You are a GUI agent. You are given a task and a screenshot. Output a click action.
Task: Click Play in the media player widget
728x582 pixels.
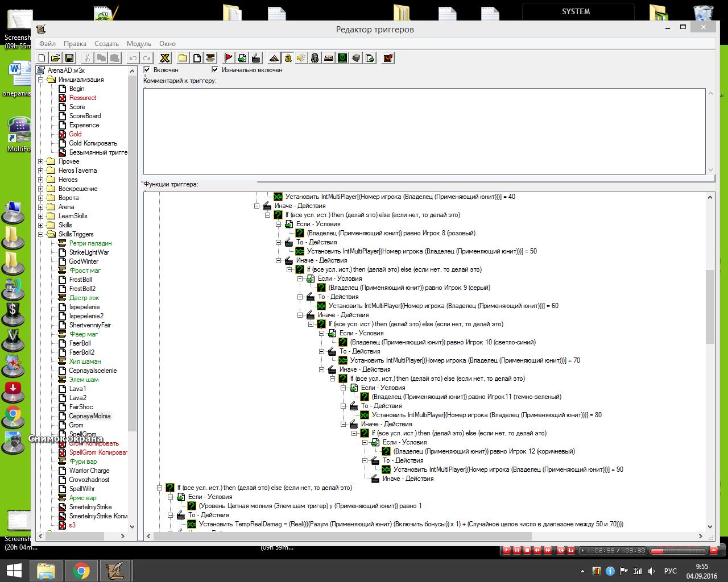506,550
